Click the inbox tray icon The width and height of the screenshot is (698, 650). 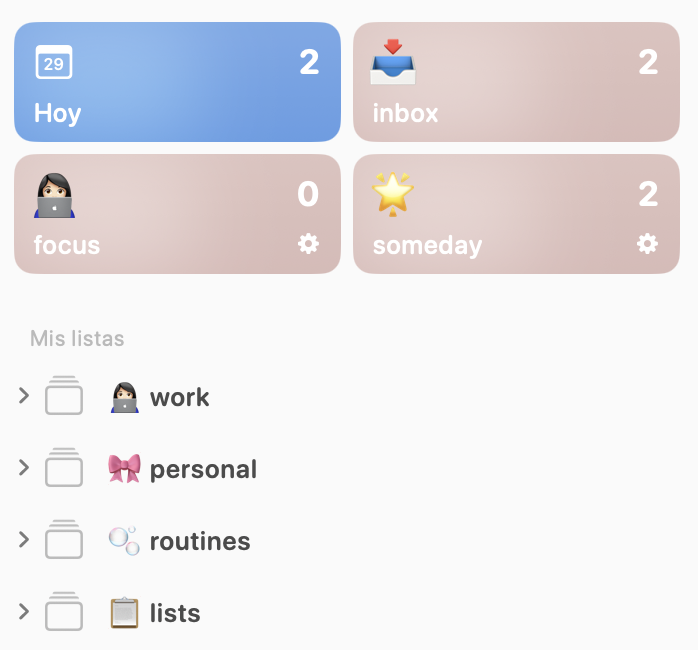point(393,62)
